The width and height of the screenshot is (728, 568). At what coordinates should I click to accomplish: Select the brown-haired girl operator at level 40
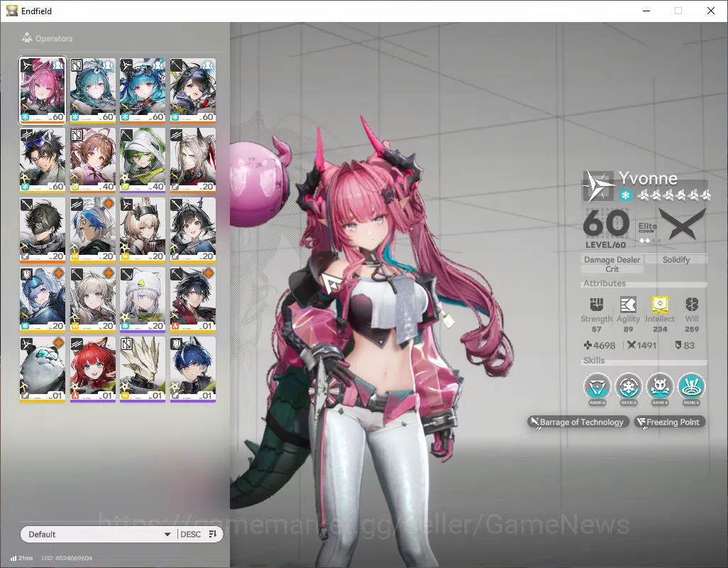[x=93, y=160]
